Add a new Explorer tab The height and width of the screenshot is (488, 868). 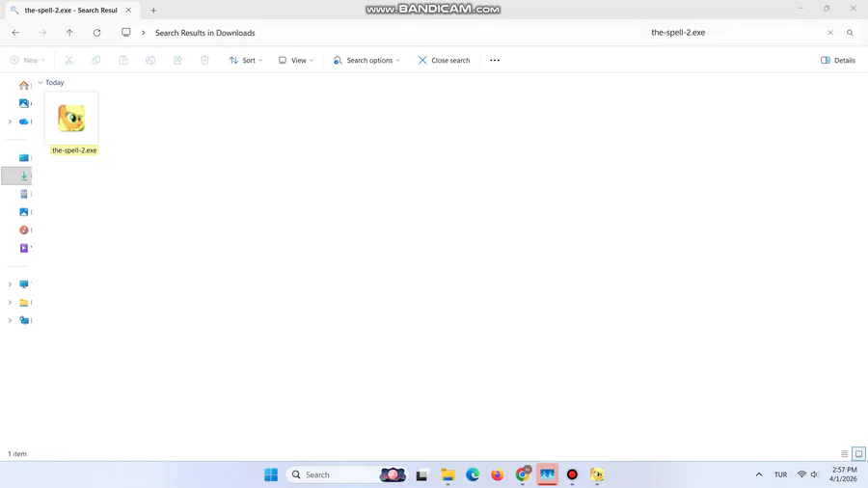point(153,10)
